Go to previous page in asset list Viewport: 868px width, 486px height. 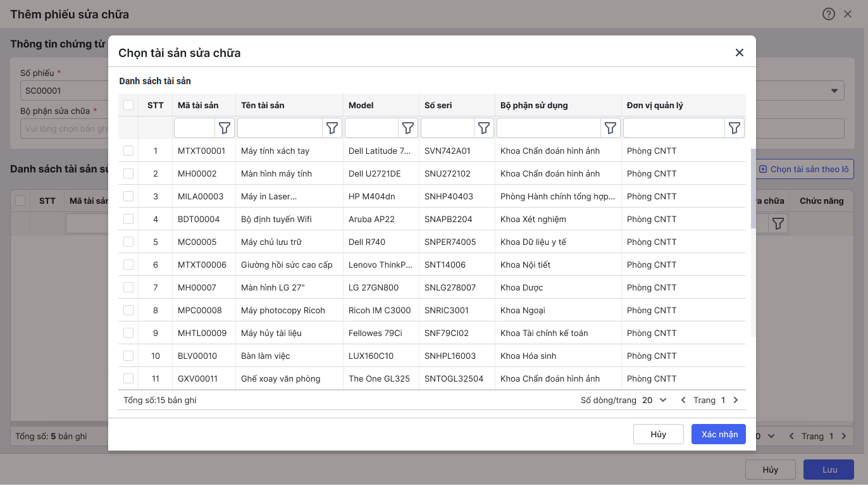pos(683,400)
